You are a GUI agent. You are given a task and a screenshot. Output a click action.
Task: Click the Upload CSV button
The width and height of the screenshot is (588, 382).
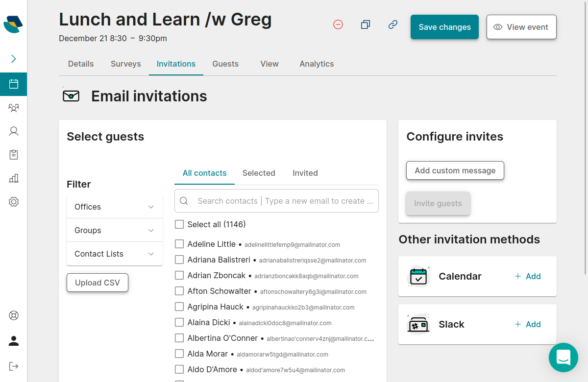tap(98, 283)
